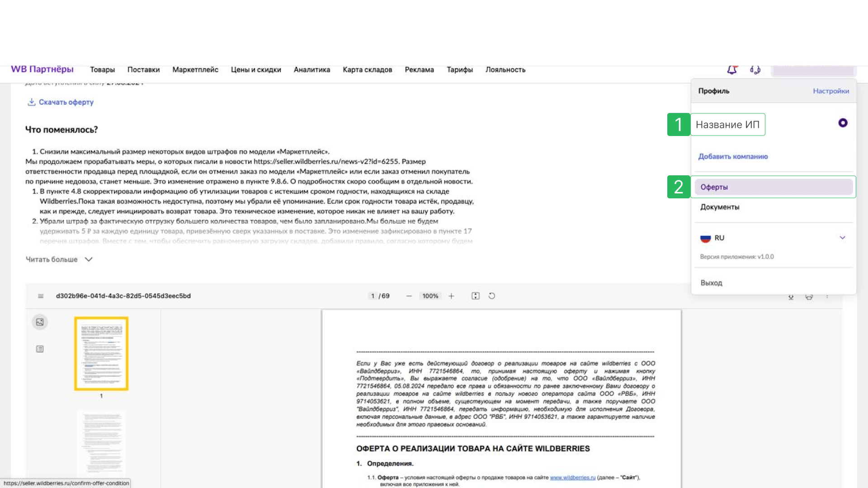
Task: Open the Маркетплейс menu
Action: tap(195, 70)
